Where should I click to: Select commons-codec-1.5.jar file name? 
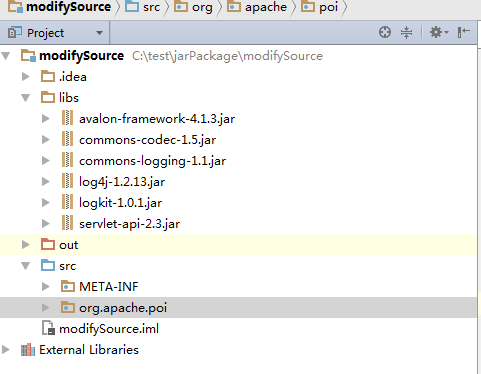(x=147, y=140)
